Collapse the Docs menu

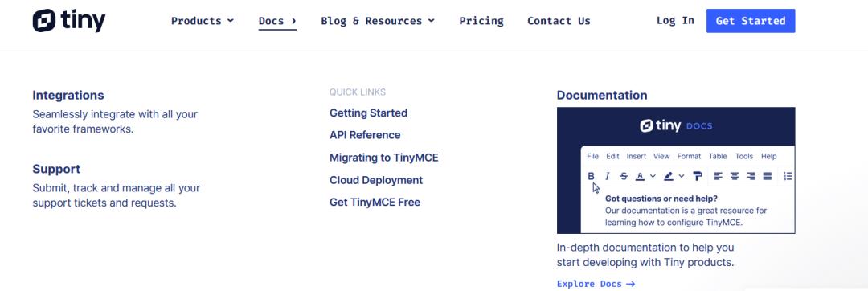coord(277,21)
